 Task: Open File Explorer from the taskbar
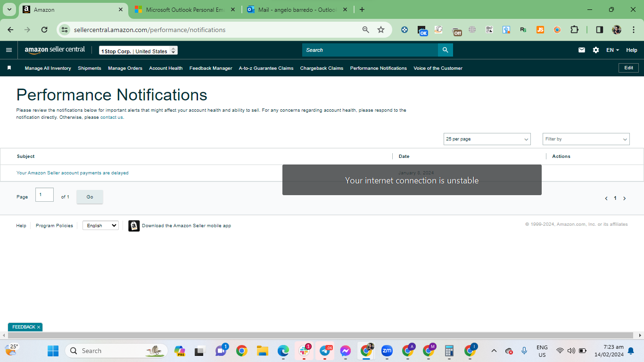coord(263,351)
